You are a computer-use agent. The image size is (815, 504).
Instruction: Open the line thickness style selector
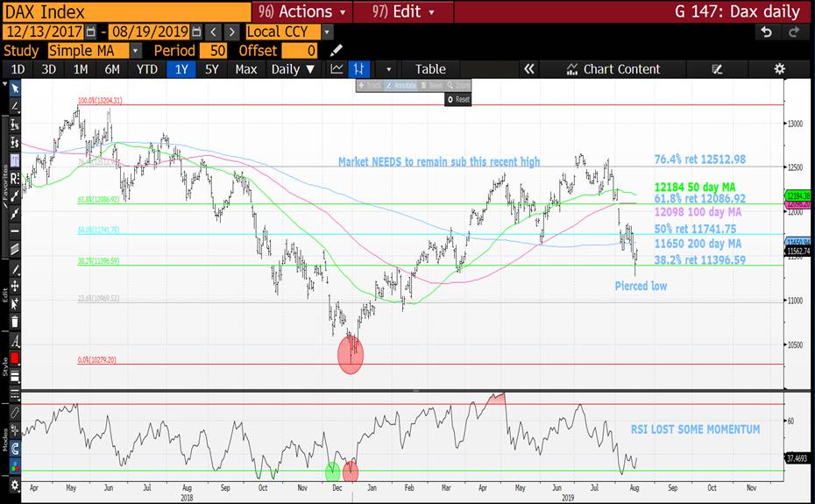(x=15, y=375)
